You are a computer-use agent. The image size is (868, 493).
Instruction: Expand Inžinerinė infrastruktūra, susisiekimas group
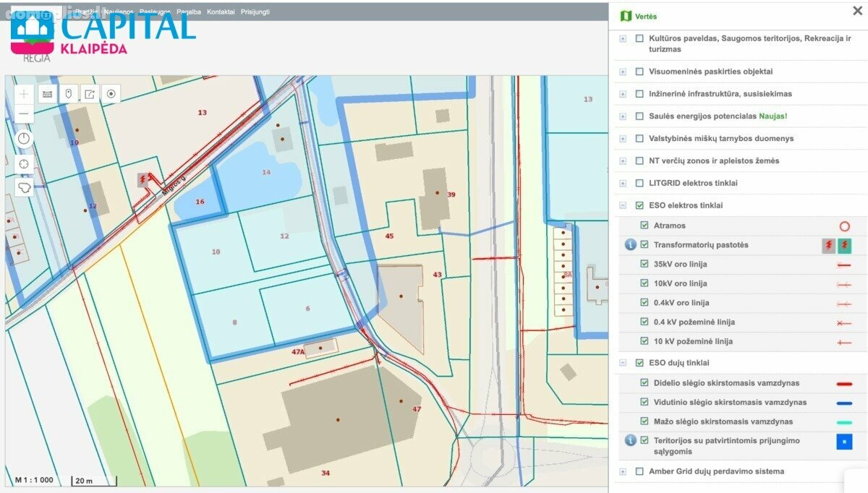tap(623, 94)
